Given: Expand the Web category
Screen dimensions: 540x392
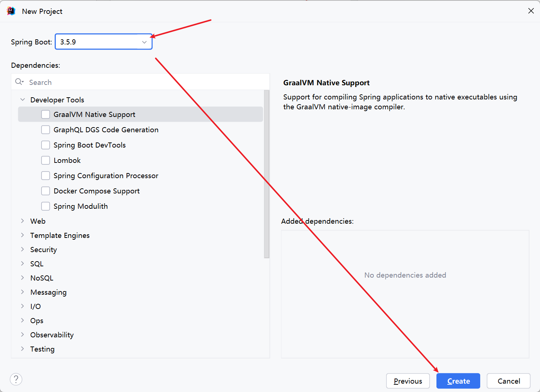Looking at the screenshot, I should coord(23,221).
